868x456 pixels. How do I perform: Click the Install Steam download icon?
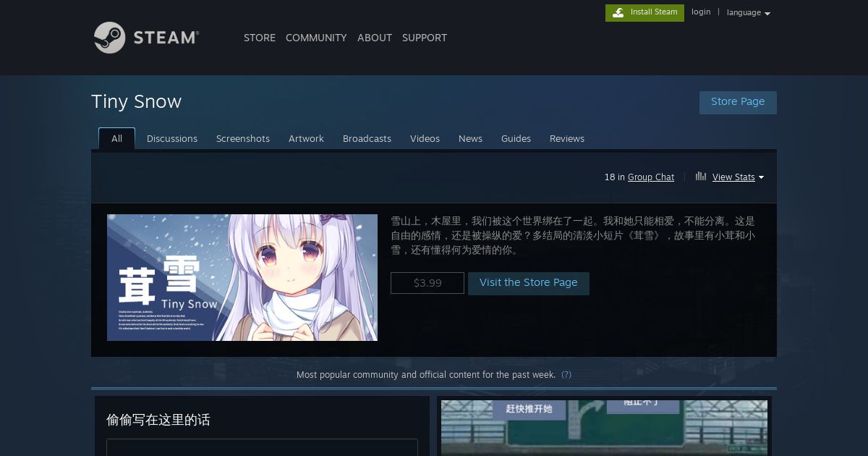[618, 12]
